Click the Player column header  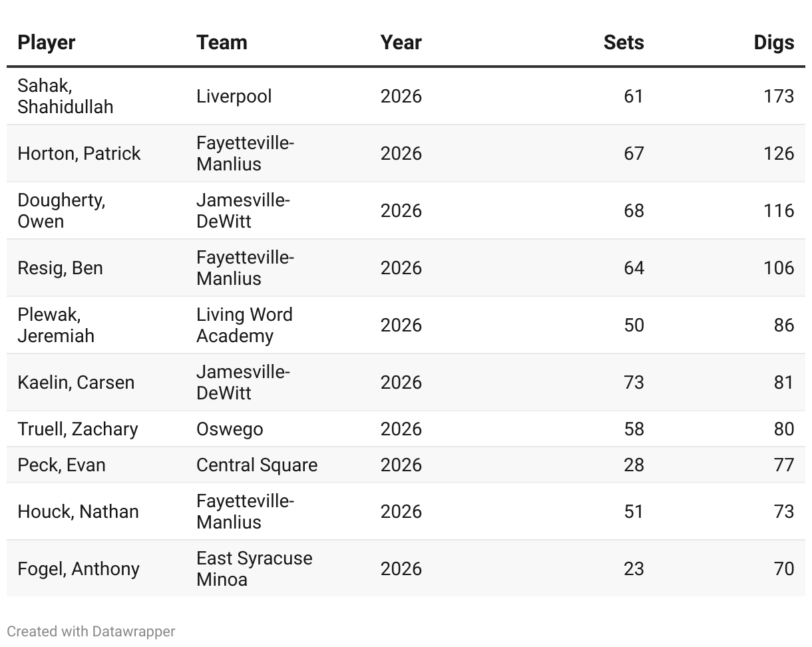click(x=46, y=43)
